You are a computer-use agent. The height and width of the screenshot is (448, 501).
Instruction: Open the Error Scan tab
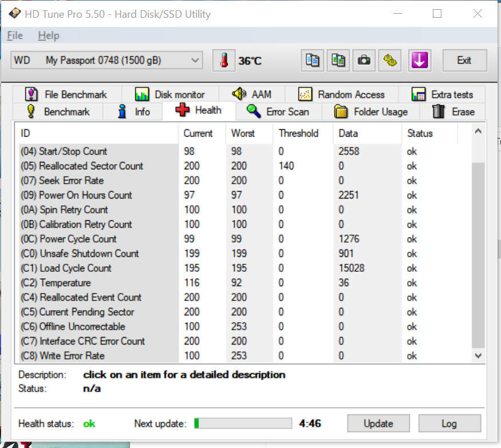tap(278, 112)
